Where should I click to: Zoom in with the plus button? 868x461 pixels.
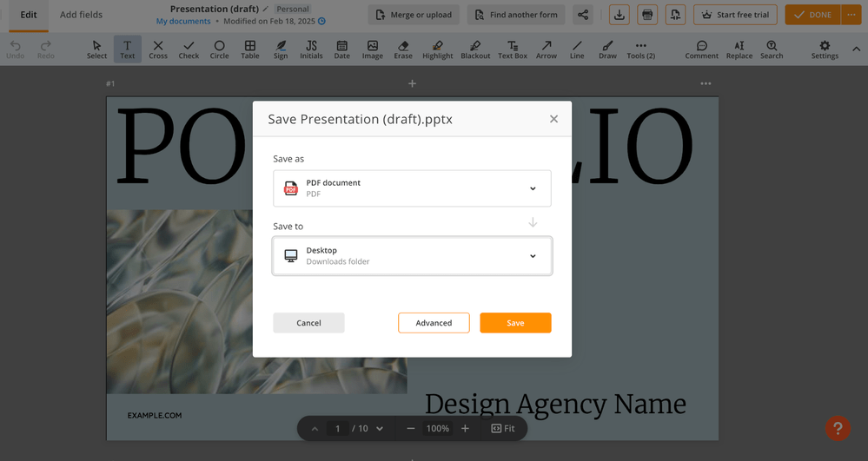coord(465,429)
